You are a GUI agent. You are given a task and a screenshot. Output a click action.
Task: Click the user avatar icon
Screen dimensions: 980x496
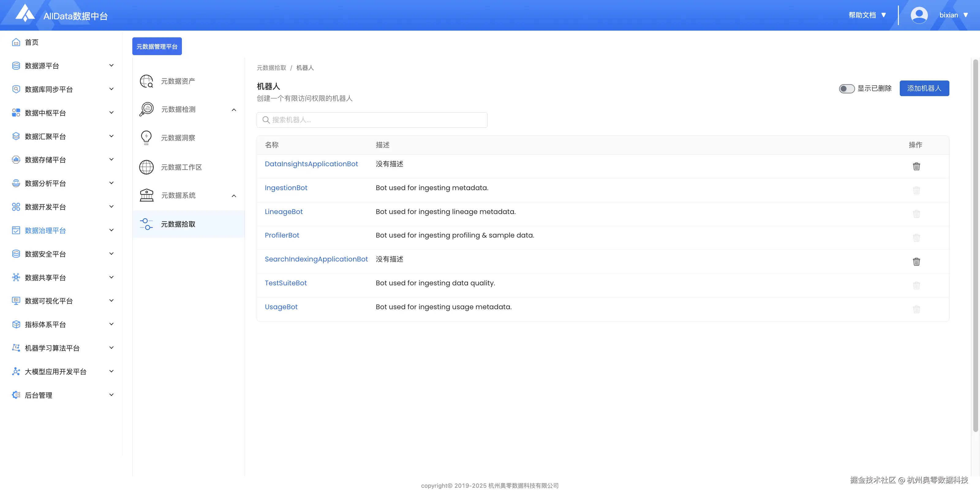coord(919,15)
